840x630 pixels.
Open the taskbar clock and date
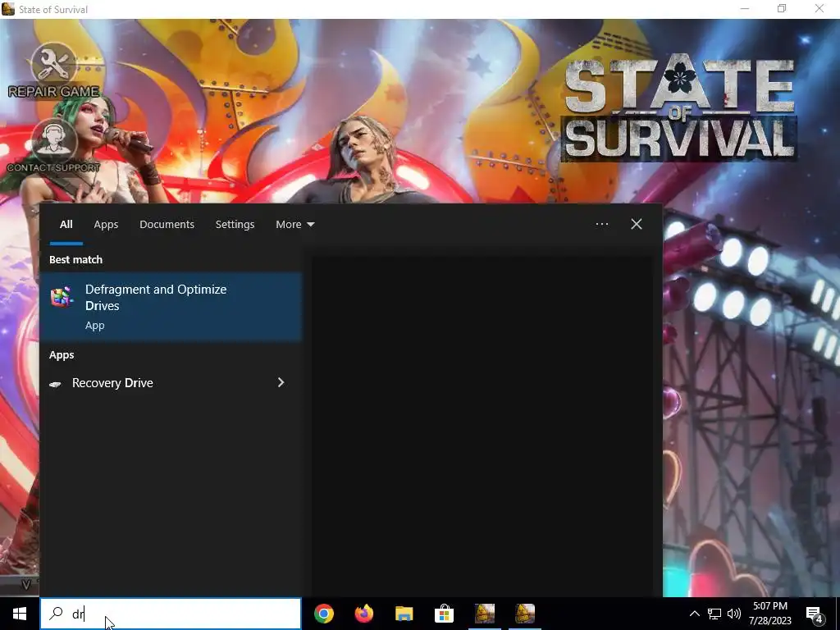(769, 614)
